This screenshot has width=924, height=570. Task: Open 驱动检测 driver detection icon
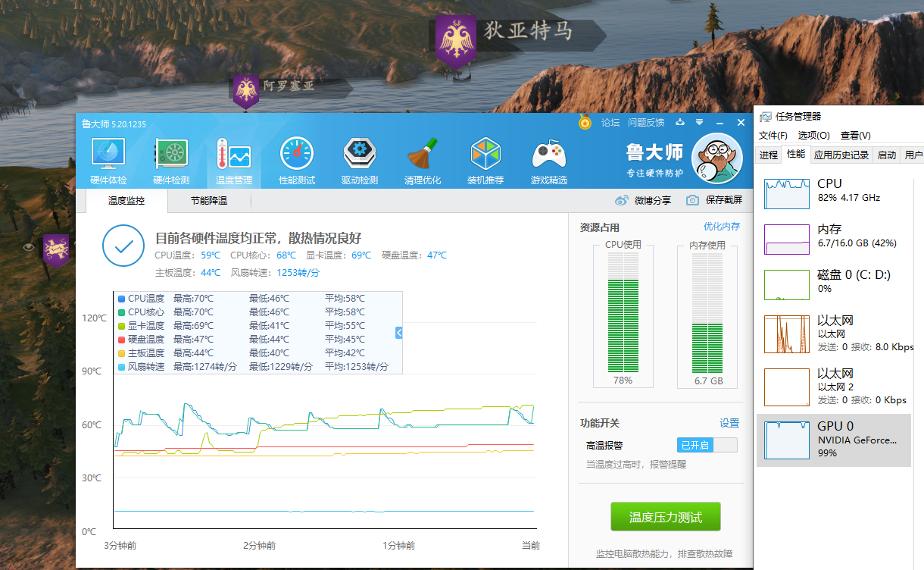(x=359, y=155)
